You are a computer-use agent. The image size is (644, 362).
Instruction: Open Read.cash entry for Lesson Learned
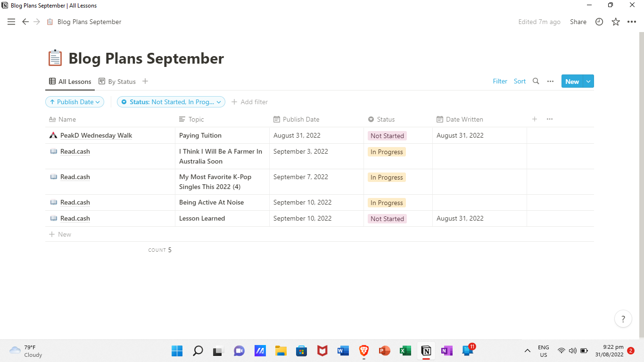point(75,218)
